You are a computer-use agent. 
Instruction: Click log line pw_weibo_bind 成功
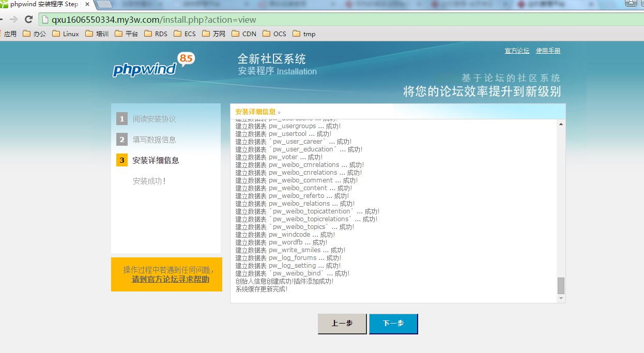tap(292, 273)
